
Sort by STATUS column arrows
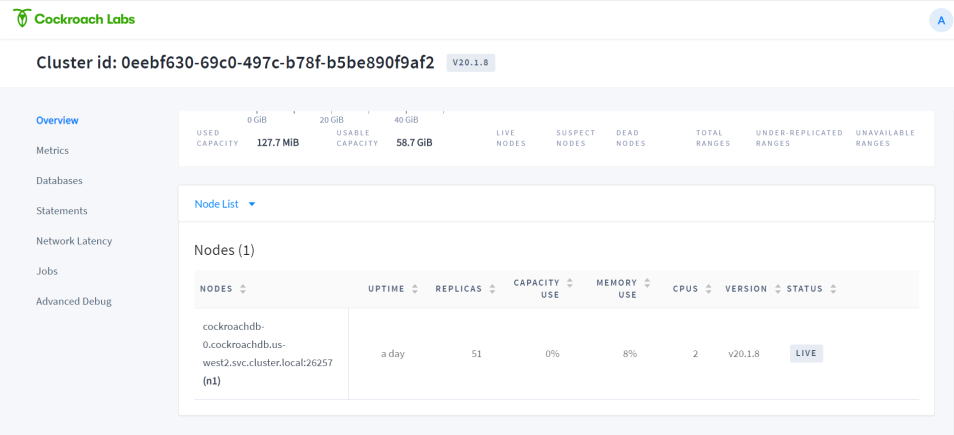833,289
